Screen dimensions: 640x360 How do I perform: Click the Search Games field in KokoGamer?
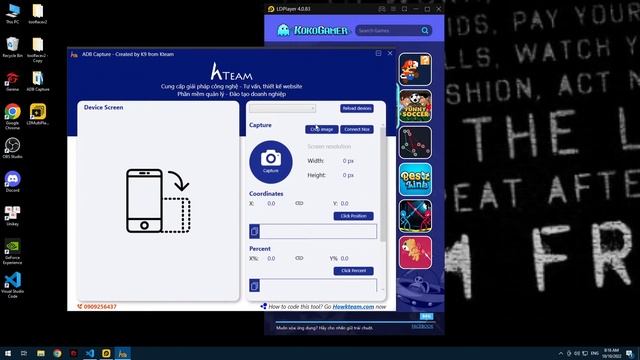pyautogui.click(x=388, y=31)
